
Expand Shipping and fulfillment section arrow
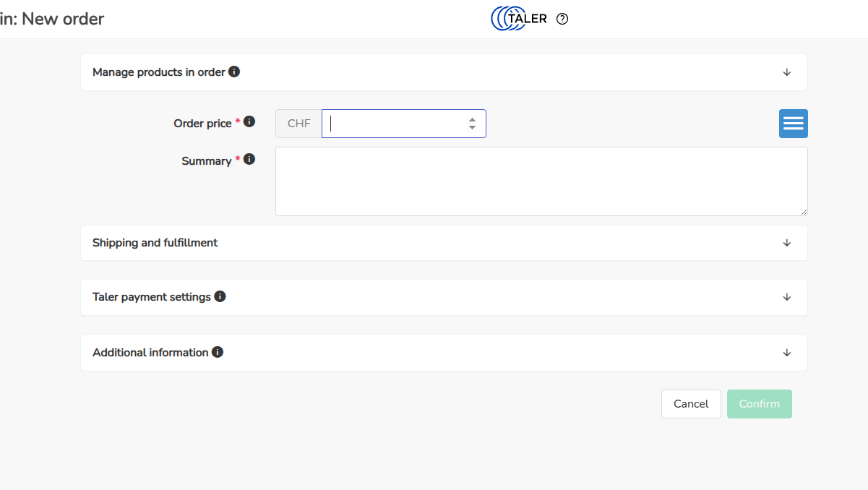tap(787, 243)
